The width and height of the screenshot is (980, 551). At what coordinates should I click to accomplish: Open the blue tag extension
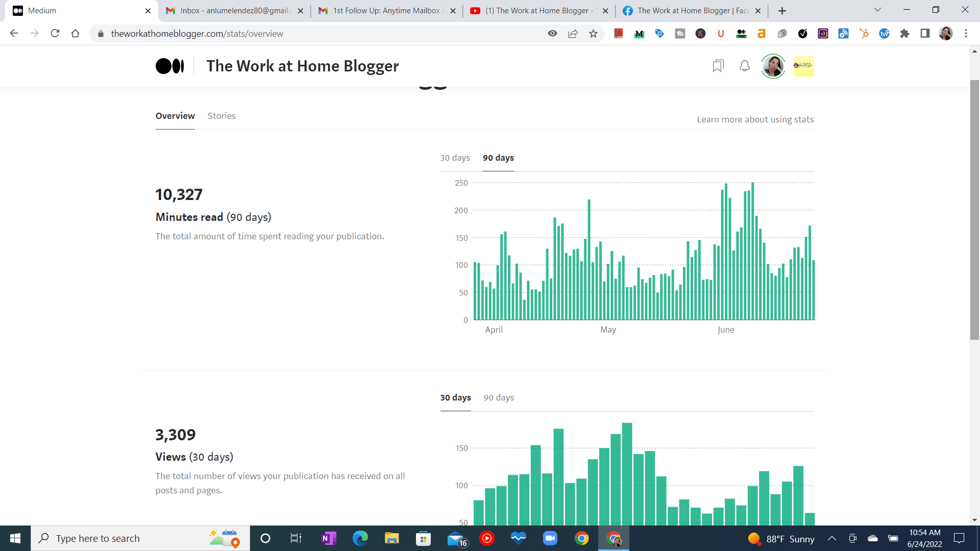coord(659,33)
